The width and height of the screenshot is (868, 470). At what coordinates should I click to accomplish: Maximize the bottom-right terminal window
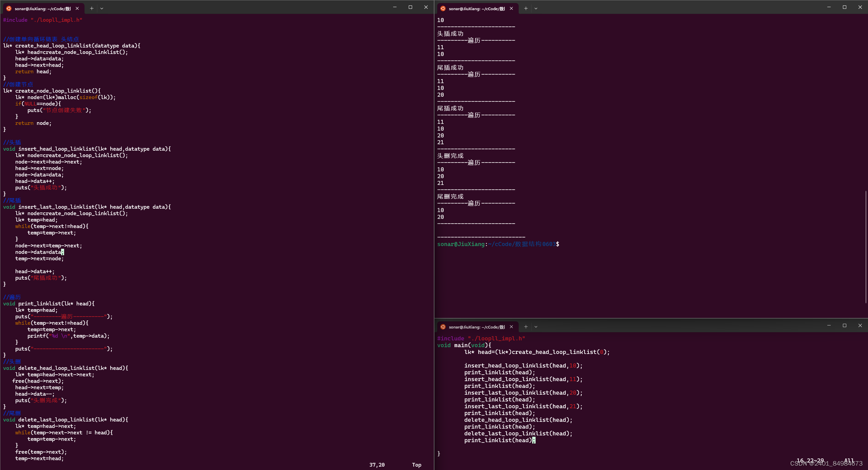[x=845, y=325]
